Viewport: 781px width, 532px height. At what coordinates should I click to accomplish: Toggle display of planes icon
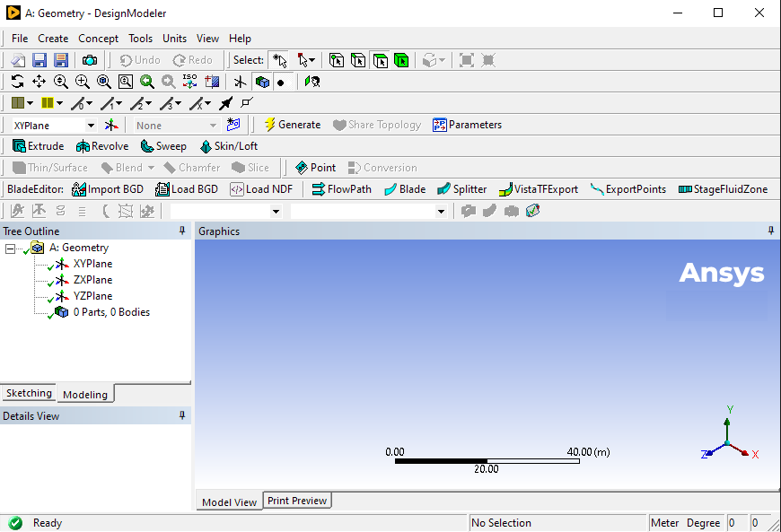pos(240,82)
